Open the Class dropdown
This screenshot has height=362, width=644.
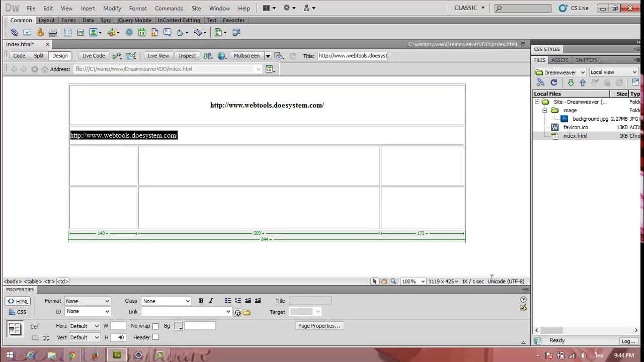click(167, 301)
